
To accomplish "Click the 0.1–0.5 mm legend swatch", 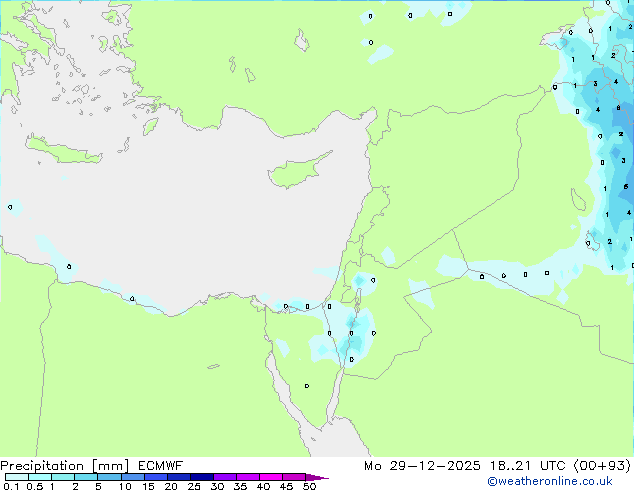I will (x=17, y=477).
